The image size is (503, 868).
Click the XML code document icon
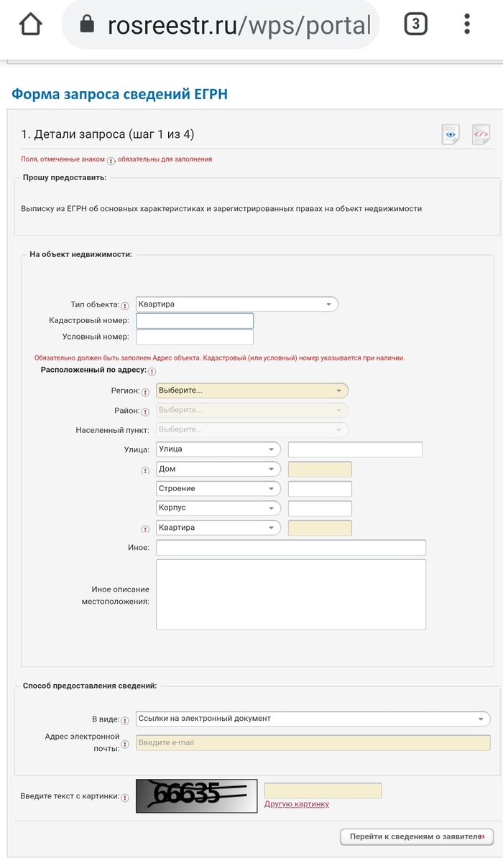(481, 134)
